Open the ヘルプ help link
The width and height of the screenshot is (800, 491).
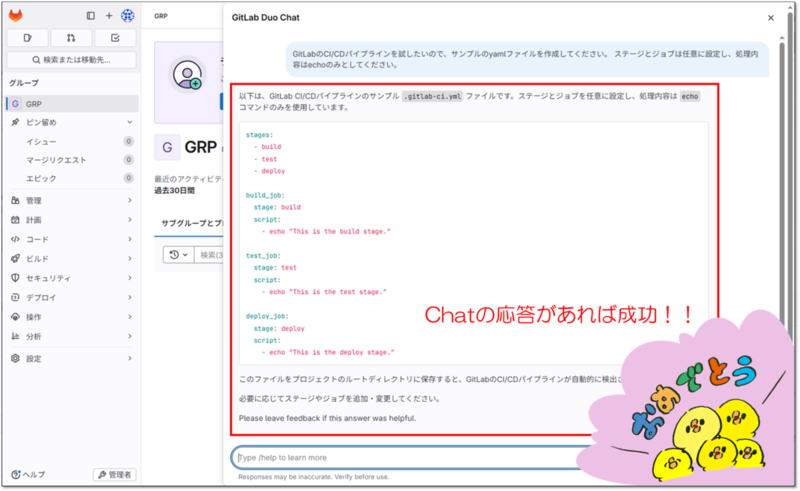pos(29,475)
